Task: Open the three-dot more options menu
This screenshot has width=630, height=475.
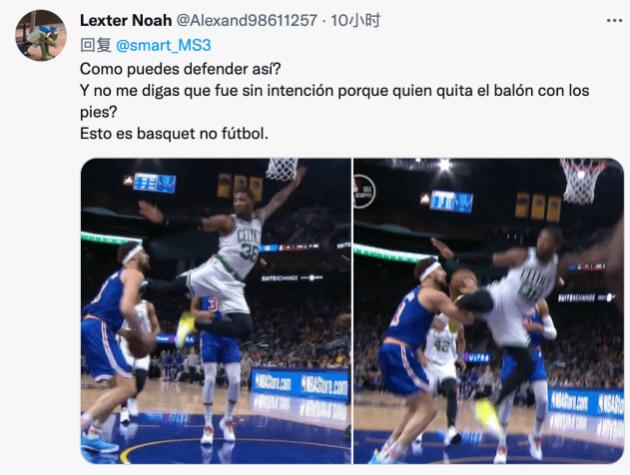Action: click(x=614, y=20)
